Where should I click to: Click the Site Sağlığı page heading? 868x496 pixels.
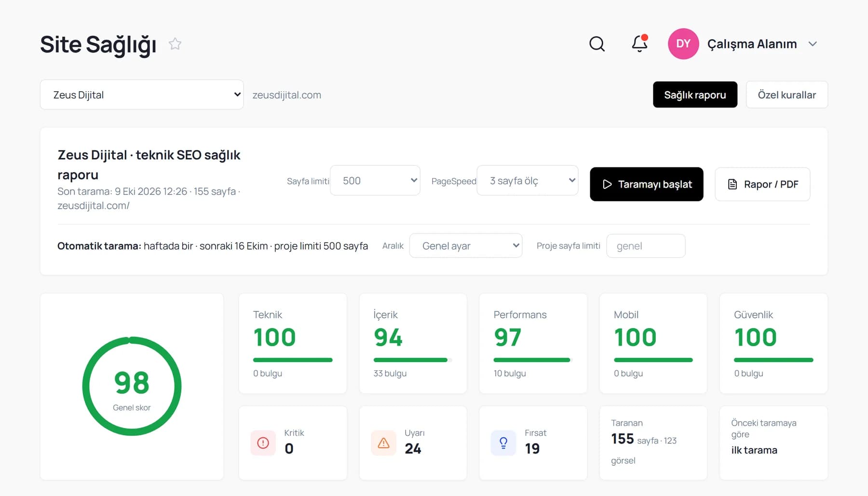pyautogui.click(x=98, y=45)
